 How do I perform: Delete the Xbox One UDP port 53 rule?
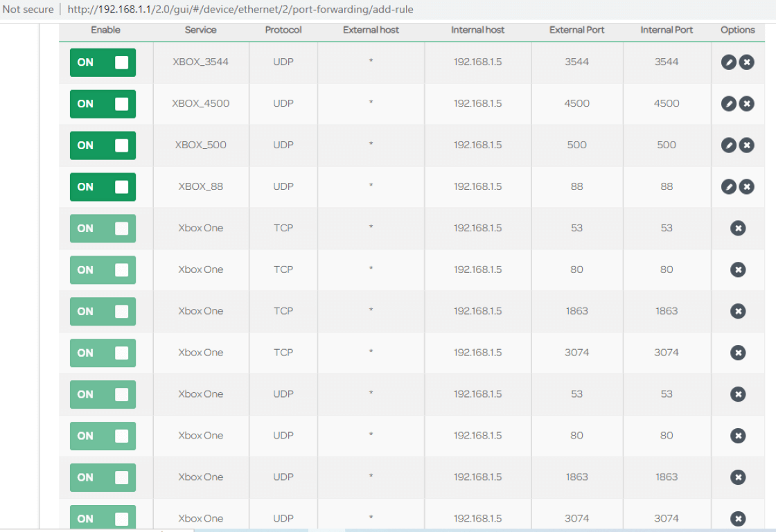738,394
